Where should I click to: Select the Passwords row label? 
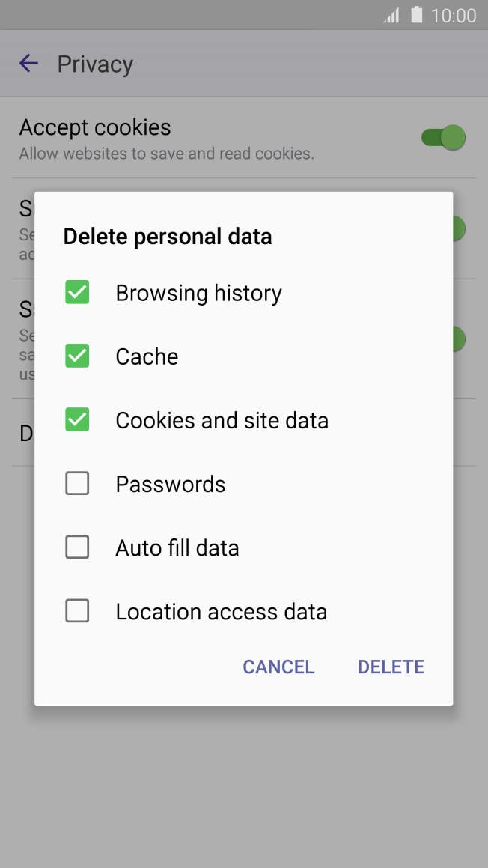click(170, 483)
